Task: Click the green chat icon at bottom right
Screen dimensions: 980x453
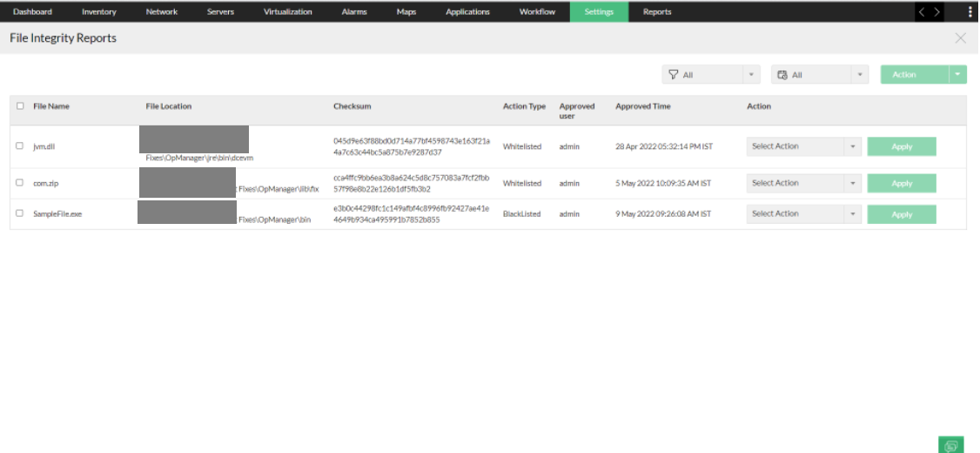Action: coord(951,445)
